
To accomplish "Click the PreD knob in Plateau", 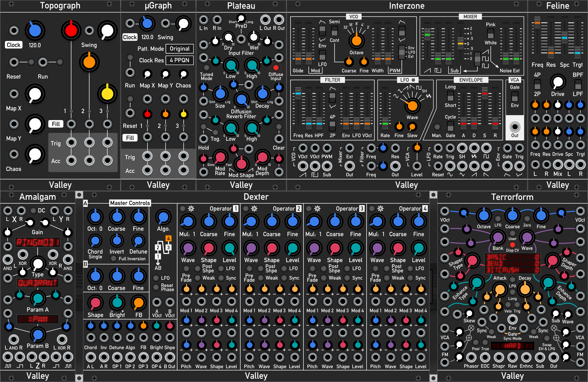I will 241,18.
